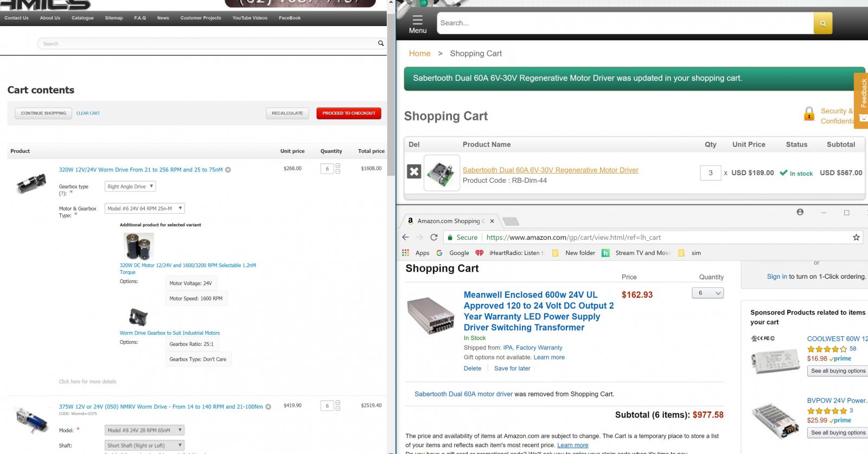Reload the Amazon cart page
868x454 pixels.
(x=434, y=238)
